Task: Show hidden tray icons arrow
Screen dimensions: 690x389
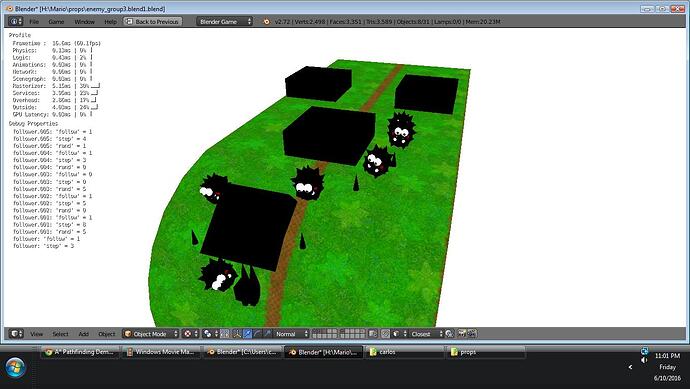Action: pyautogui.click(x=630, y=367)
